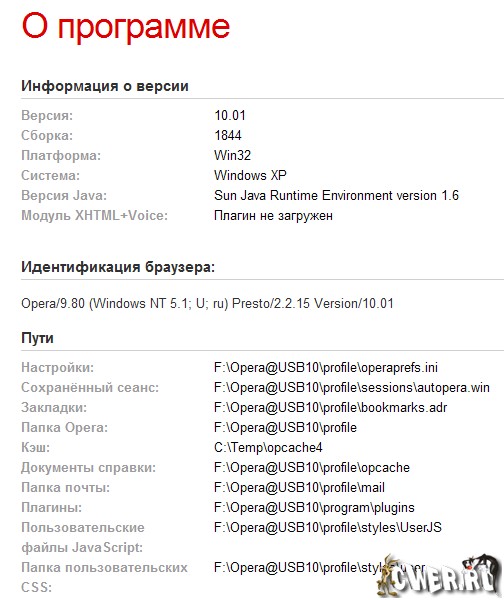Click build number 1844
Image resolution: width=504 pixels, height=600 pixels.
click(228, 135)
